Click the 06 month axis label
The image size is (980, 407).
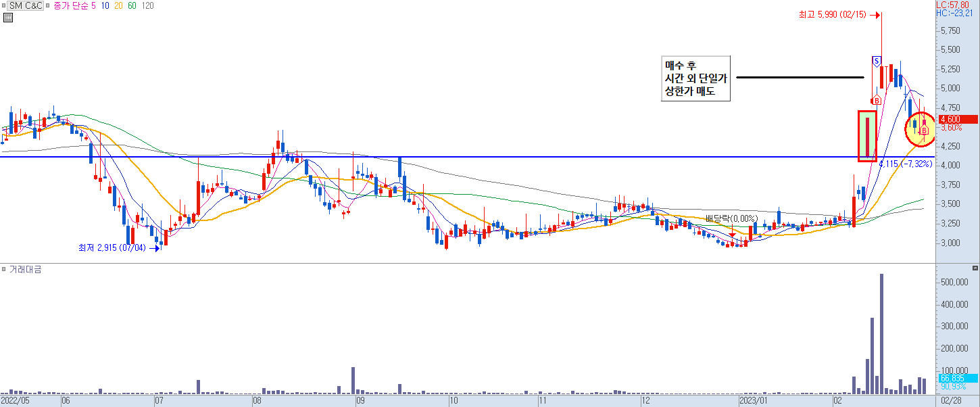(66, 401)
